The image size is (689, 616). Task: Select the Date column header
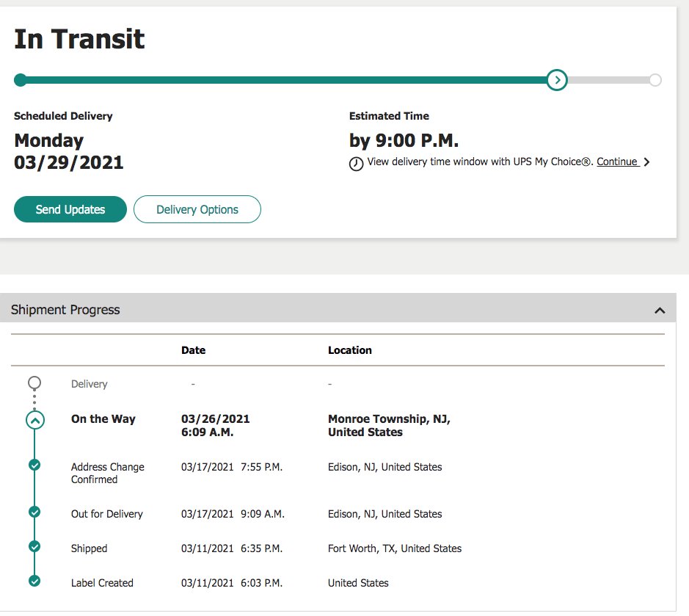tap(193, 350)
